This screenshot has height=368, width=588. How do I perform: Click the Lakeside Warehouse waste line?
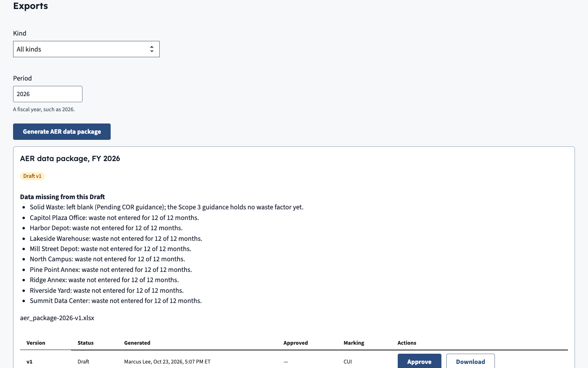pos(116,238)
